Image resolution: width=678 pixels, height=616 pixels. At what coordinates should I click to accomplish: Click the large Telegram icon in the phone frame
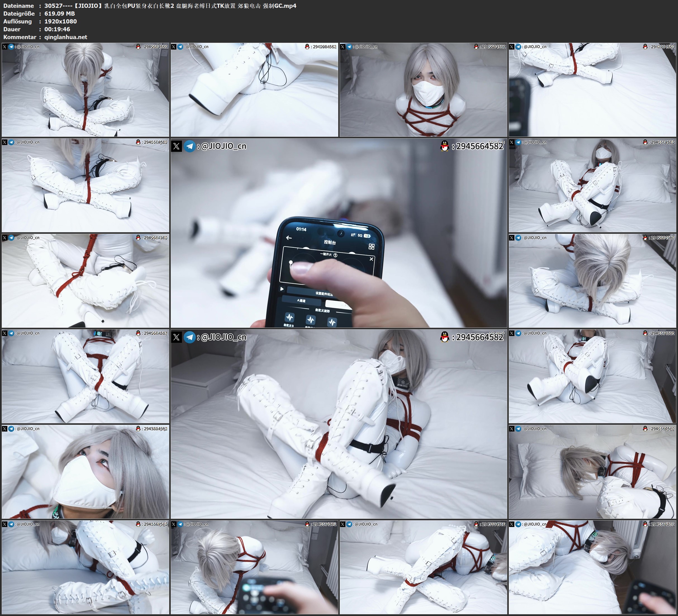(190, 146)
